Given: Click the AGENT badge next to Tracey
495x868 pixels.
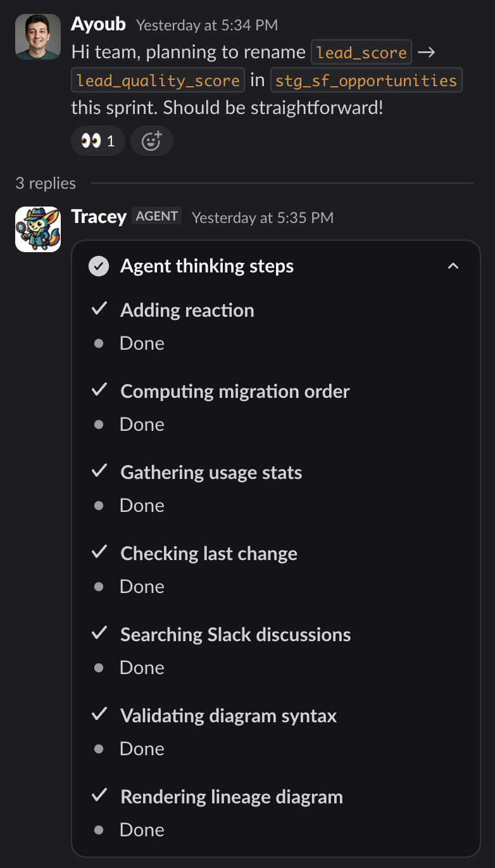Looking at the screenshot, I should (157, 216).
